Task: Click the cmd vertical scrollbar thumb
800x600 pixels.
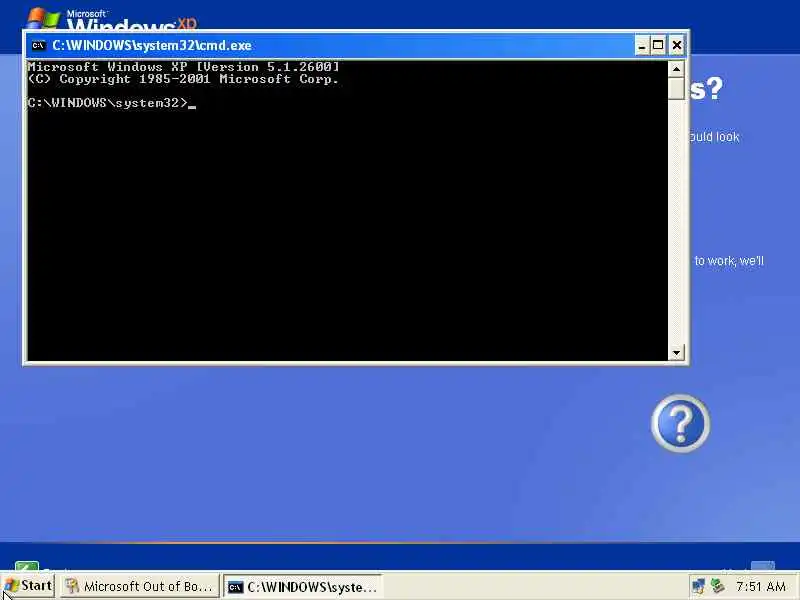Action: click(x=676, y=88)
